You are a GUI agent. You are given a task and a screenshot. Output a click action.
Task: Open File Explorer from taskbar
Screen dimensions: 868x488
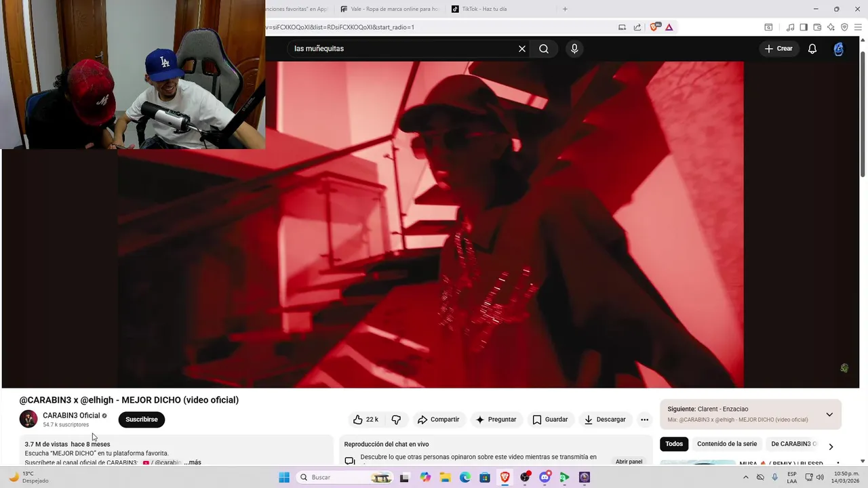point(445,477)
